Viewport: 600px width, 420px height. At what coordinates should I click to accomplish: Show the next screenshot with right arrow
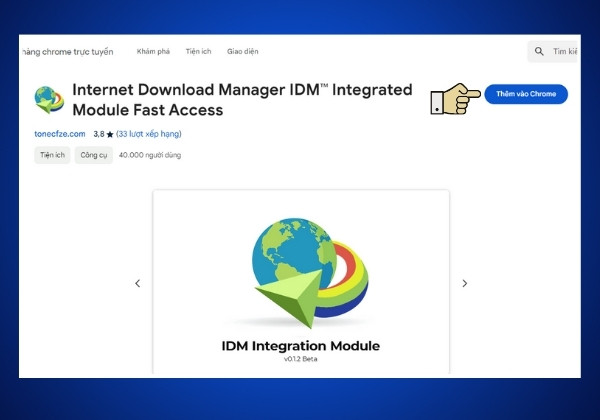click(465, 283)
